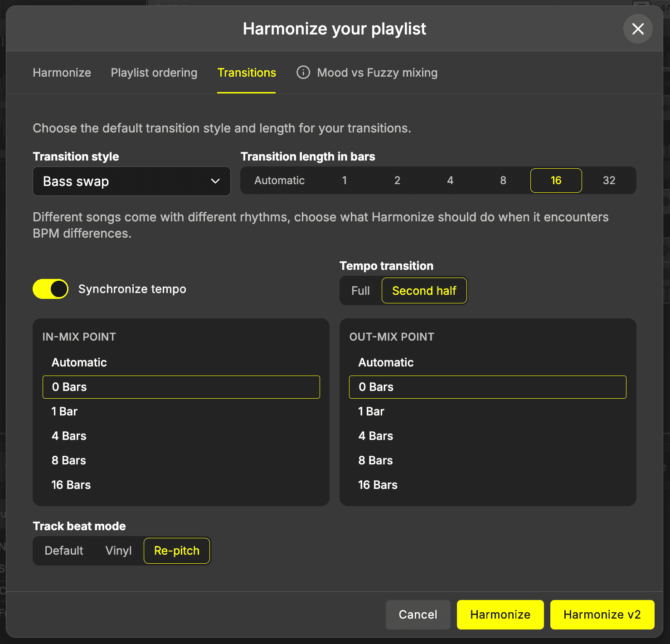This screenshot has height=644, width=670.
Task: Select Default track beat mode
Action: (x=63, y=551)
